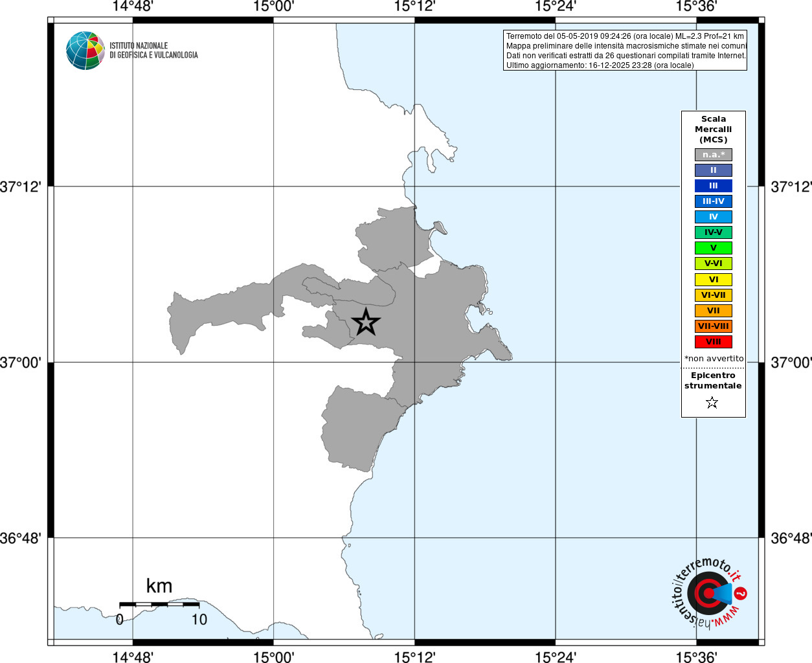Click 'Ultimo aggiornamento' info line
The width and height of the screenshot is (812, 663).
click(x=600, y=65)
